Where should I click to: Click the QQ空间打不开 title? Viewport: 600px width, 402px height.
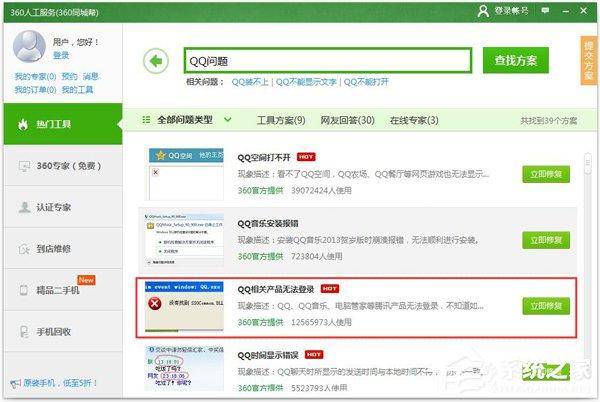[264, 158]
